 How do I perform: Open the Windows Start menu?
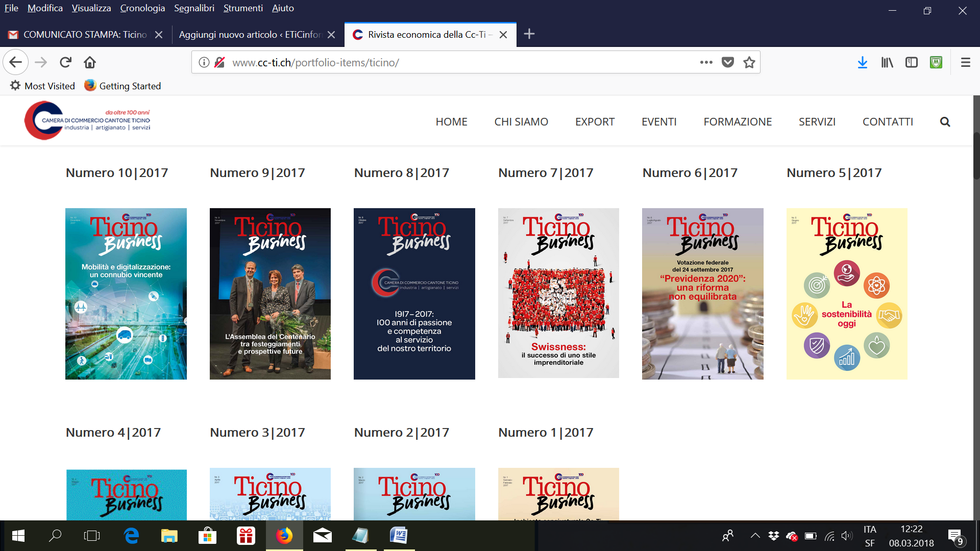pos(18,536)
